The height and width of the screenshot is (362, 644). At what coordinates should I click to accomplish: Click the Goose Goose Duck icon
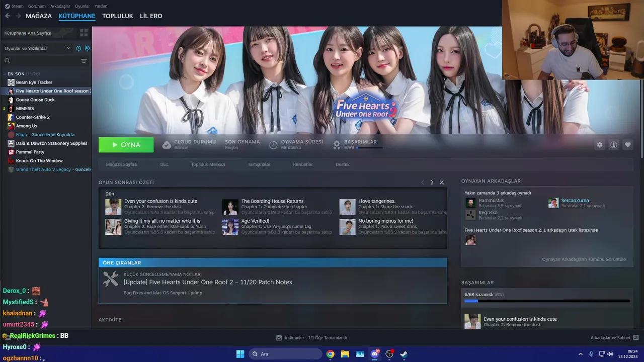[x=11, y=100]
